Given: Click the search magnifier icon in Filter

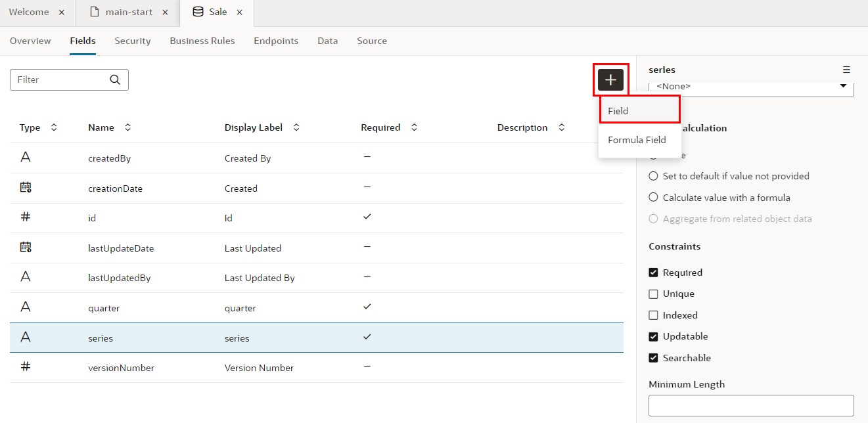Looking at the screenshot, I should pos(115,79).
